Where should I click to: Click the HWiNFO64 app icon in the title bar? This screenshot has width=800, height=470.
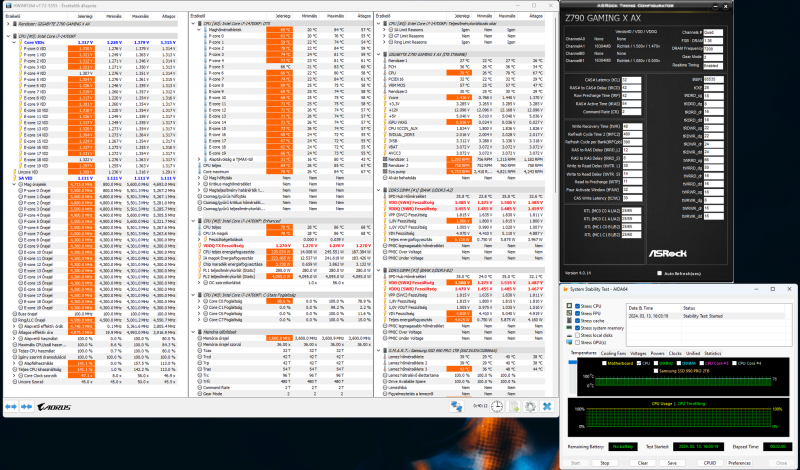[9, 6]
